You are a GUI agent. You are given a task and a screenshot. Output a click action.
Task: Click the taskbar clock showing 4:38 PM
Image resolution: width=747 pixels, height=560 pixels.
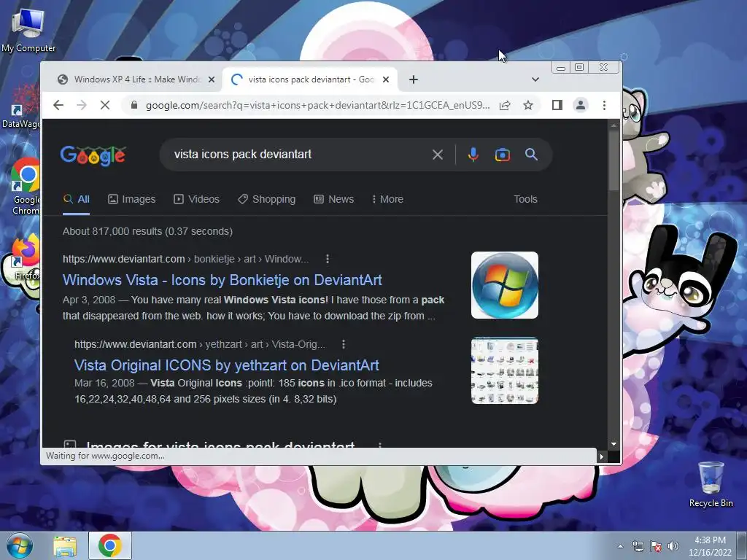pyautogui.click(x=710, y=546)
